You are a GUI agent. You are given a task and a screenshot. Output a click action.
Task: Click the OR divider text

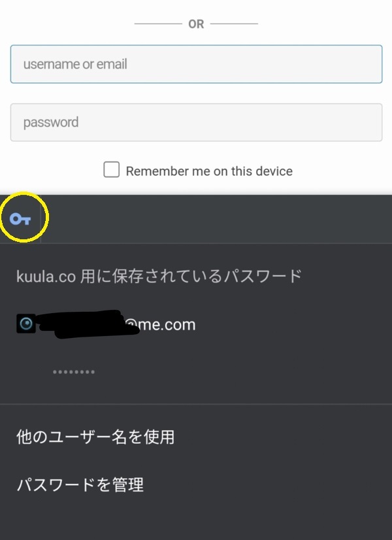196,24
